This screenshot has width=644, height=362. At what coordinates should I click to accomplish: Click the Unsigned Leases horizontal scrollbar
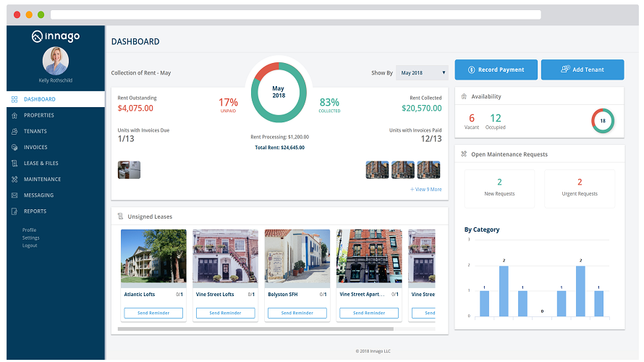tap(255, 329)
